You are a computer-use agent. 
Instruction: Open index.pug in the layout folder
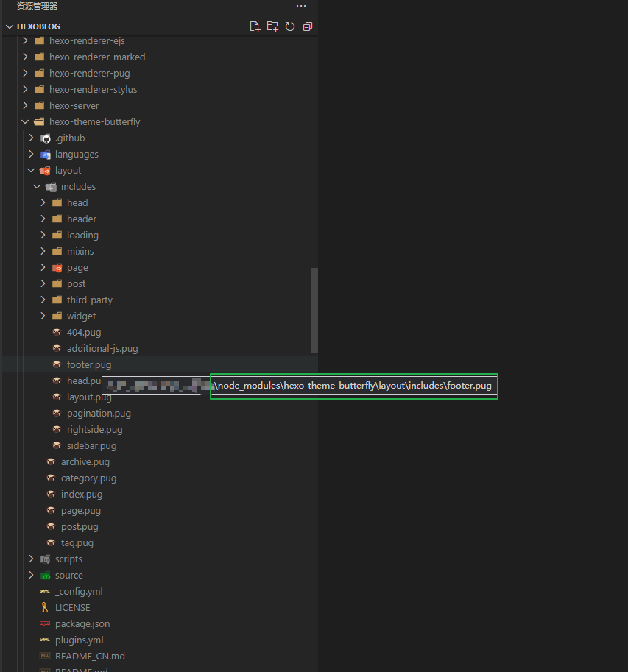coord(82,495)
